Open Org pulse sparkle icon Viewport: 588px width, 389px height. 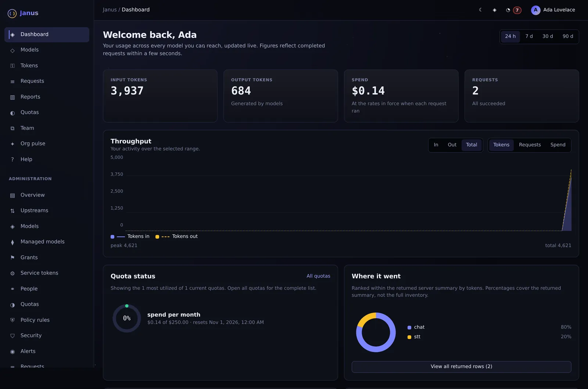[12, 144]
